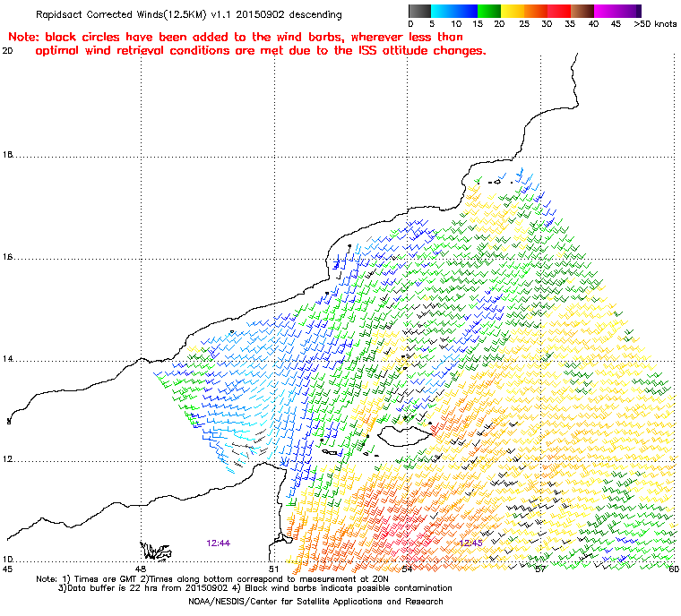Click the yellow 20-25 knots color segment
681x616 pixels.
513,11
